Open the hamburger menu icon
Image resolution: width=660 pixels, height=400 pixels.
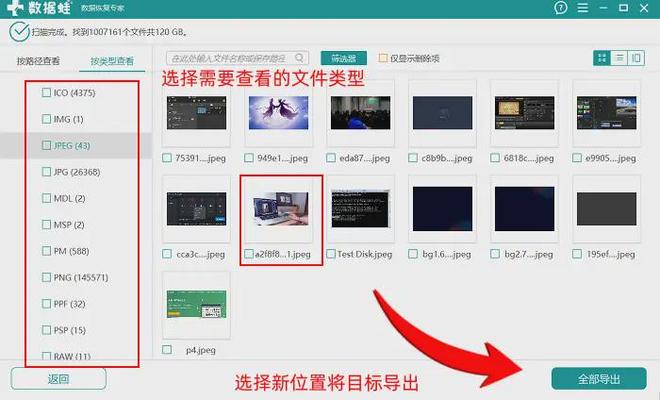[583, 8]
